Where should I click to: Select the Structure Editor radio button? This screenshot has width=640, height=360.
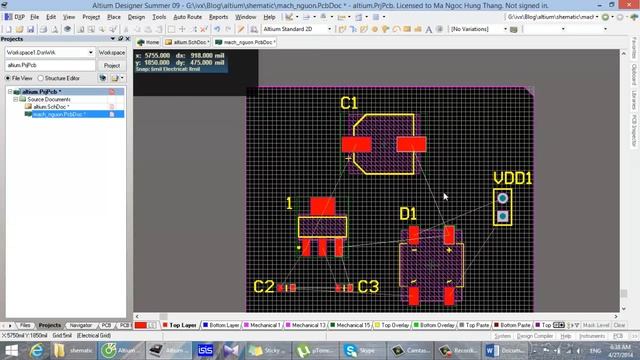(x=40, y=78)
